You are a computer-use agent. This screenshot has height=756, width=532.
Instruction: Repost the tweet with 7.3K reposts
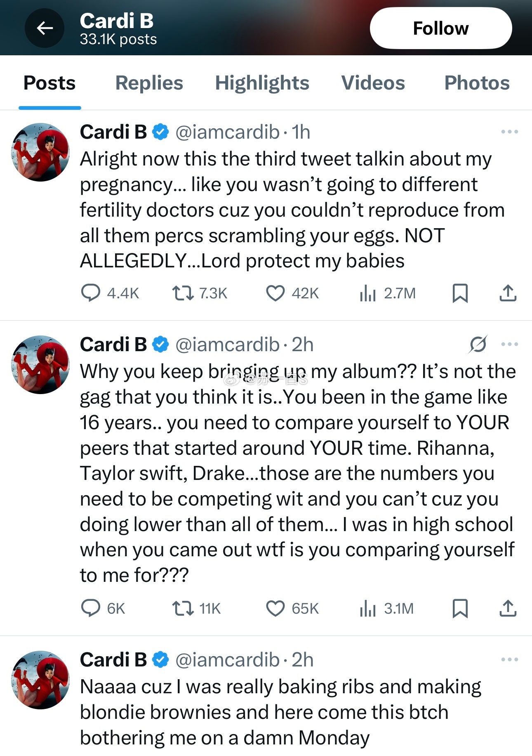[183, 293]
